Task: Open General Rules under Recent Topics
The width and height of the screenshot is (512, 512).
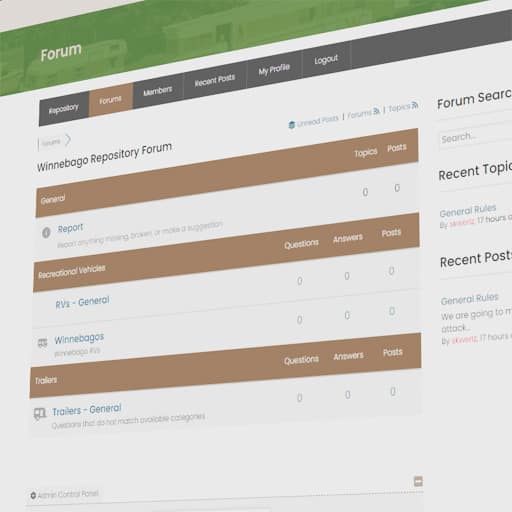Action: click(x=468, y=210)
